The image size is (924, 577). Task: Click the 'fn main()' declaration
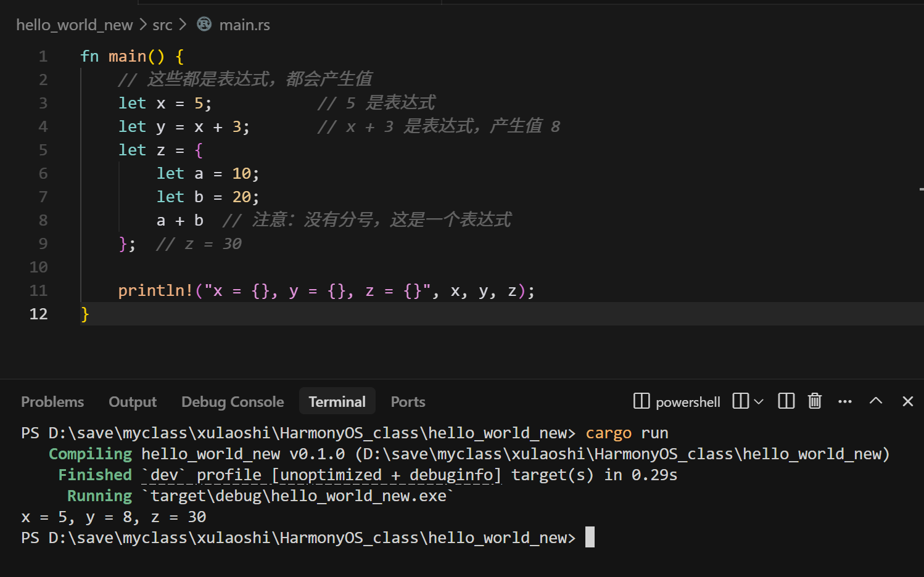(x=123, y=56)
